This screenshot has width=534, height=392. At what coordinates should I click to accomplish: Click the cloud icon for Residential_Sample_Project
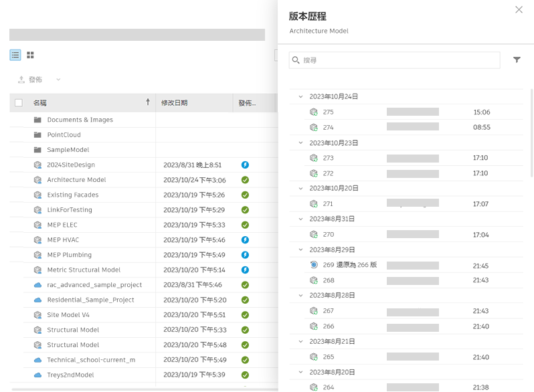37,300
